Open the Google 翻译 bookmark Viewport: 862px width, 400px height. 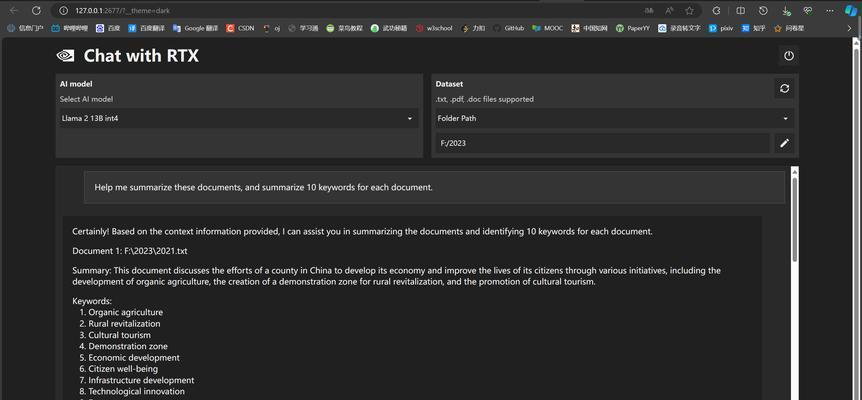[195, 28]
